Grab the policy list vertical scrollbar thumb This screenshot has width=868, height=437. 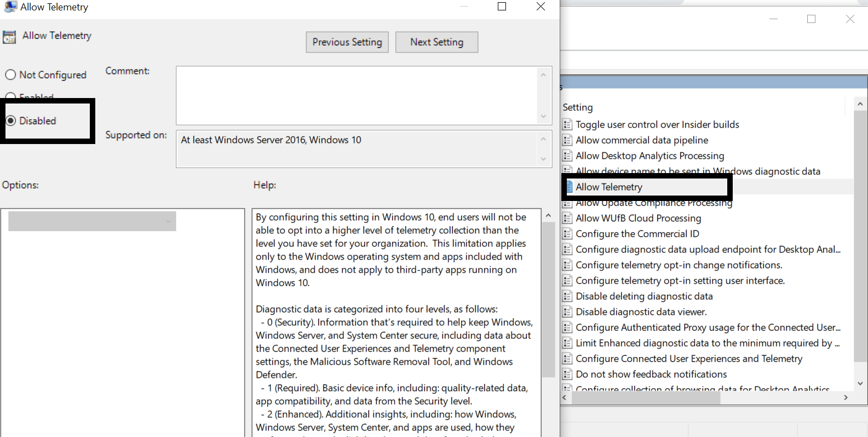[x=860, y=237]
